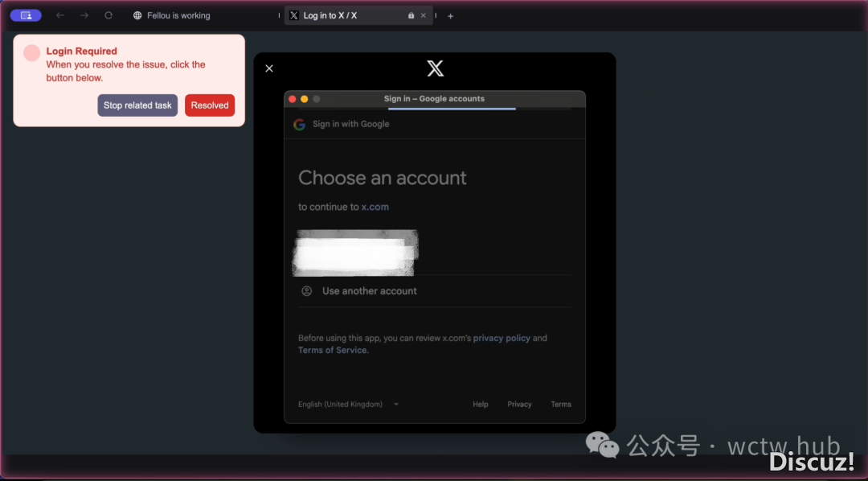This screenshot has height=481, width=868.
Task: Click the 'Sign in – Google accounts' window title
Action: 434,99
